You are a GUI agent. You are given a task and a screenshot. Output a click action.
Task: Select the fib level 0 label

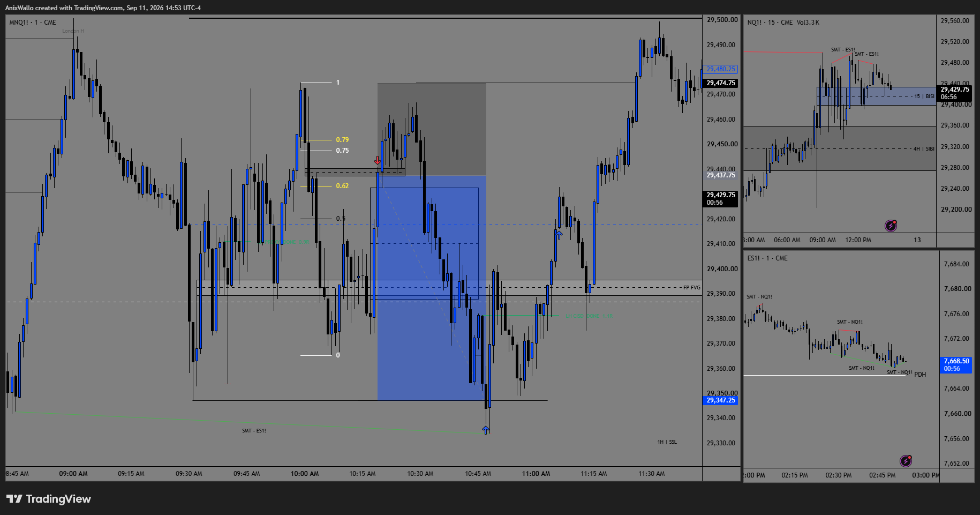[338, 355]
